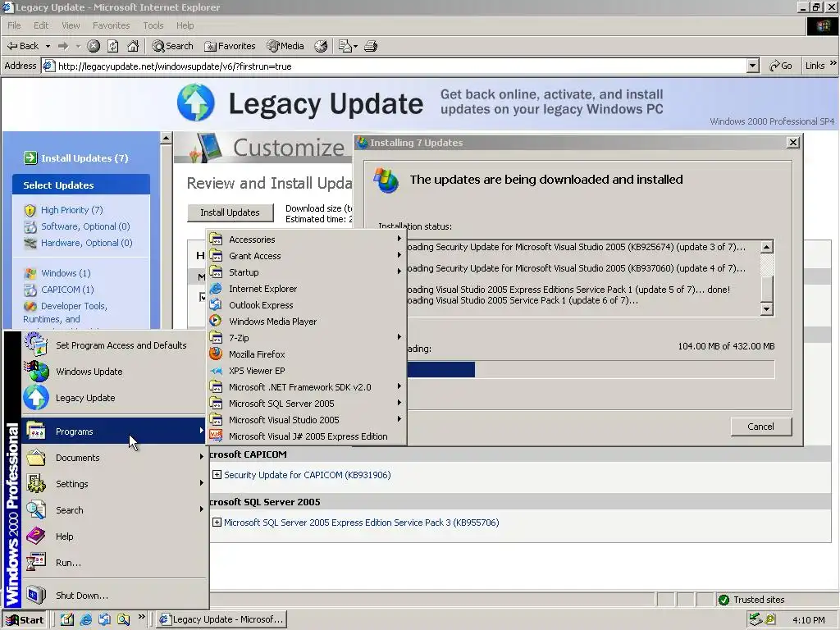The height and width of the screenshot is (630, 840).
Task: Click the Refresh toolbar icon
Action: pos(113,46)
